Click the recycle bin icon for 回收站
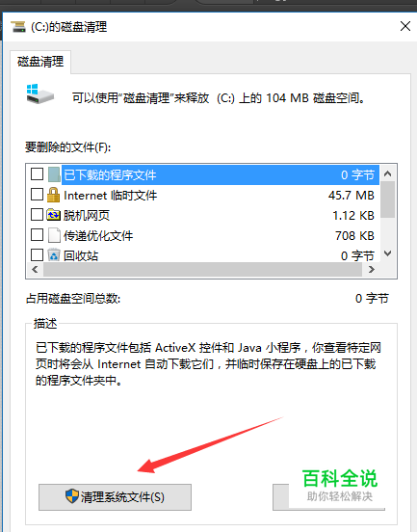This screenshot has height=532, width=417. pyautogui.click(x=54, y=254)
